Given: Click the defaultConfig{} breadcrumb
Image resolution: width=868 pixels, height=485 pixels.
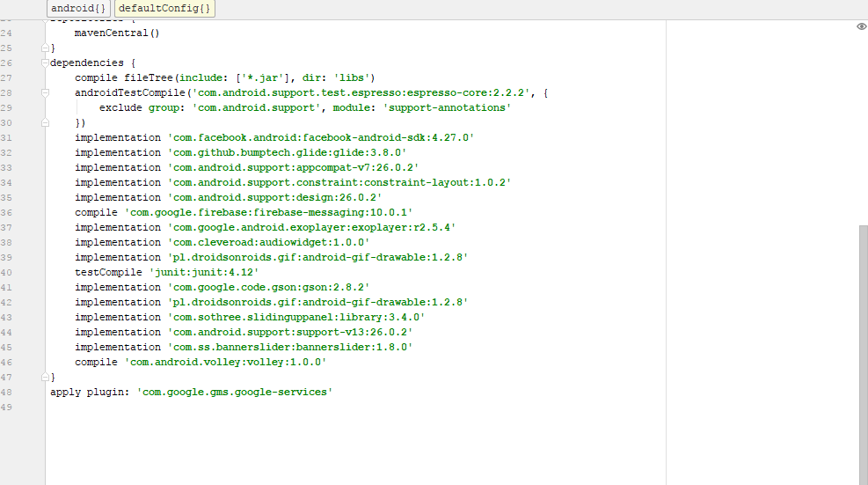Looking at the screenshot, I should pos(164,8).
